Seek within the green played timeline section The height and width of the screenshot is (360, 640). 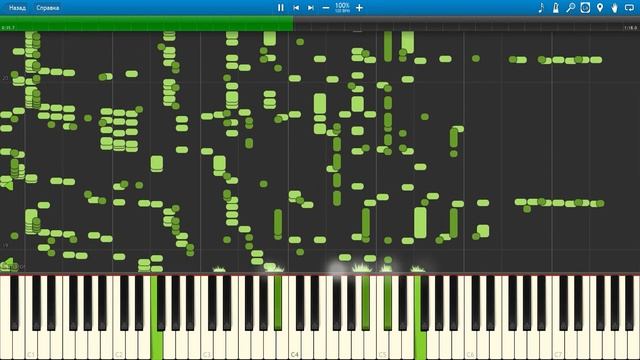tap(146, 24)
